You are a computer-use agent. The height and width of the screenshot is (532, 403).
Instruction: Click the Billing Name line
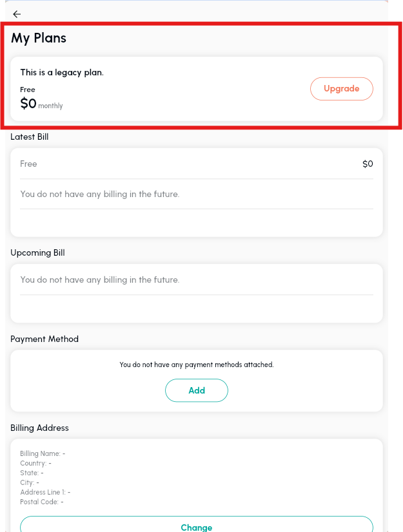[x=43, y=453]
